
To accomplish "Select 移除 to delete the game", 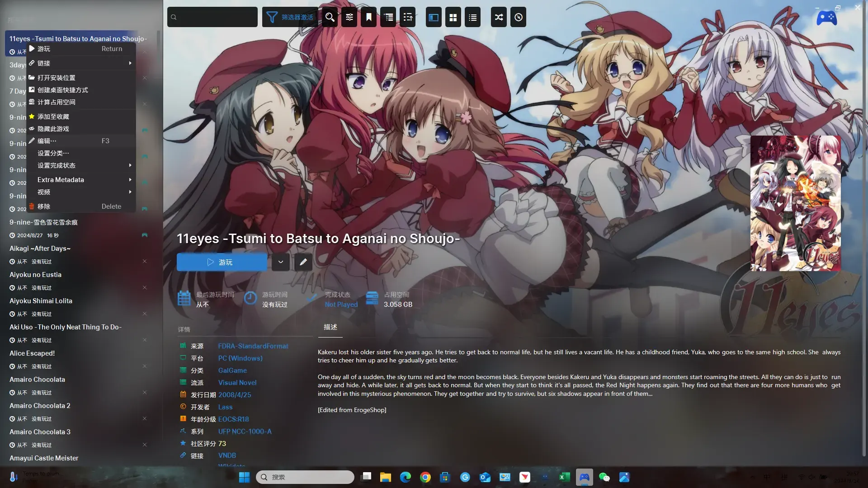I will click(81, 206).
